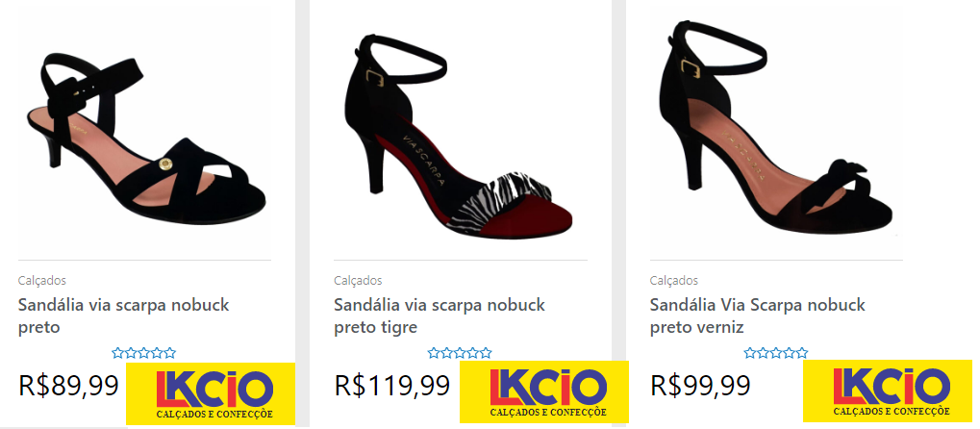980x429 pixels.
Task: Click Calçados category above R$89,99 sandal
Action: tap(42, 281)
